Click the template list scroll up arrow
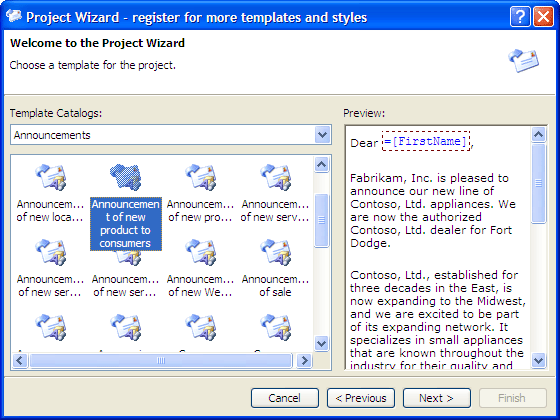Screen dimensions: 560x420 321,164
